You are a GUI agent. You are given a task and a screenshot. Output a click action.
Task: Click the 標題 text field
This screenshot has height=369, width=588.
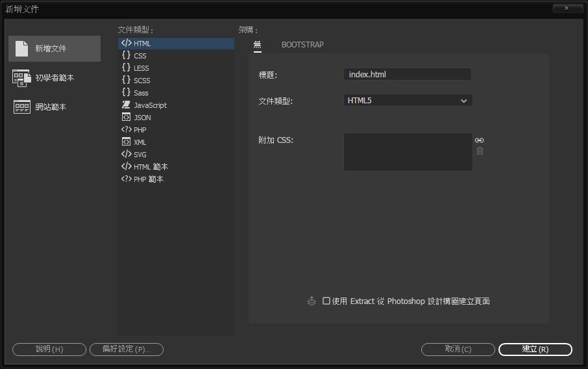pos(408,75)
